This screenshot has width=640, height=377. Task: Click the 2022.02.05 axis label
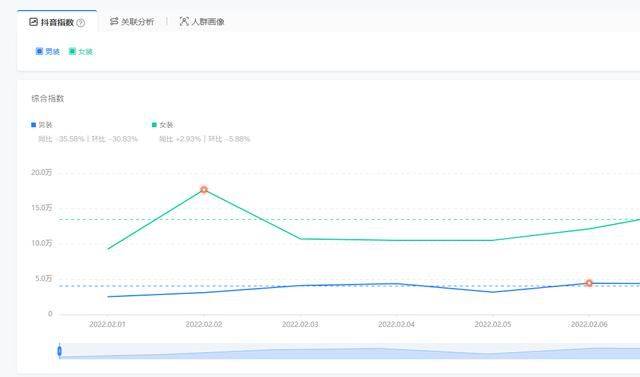(493, 324)
